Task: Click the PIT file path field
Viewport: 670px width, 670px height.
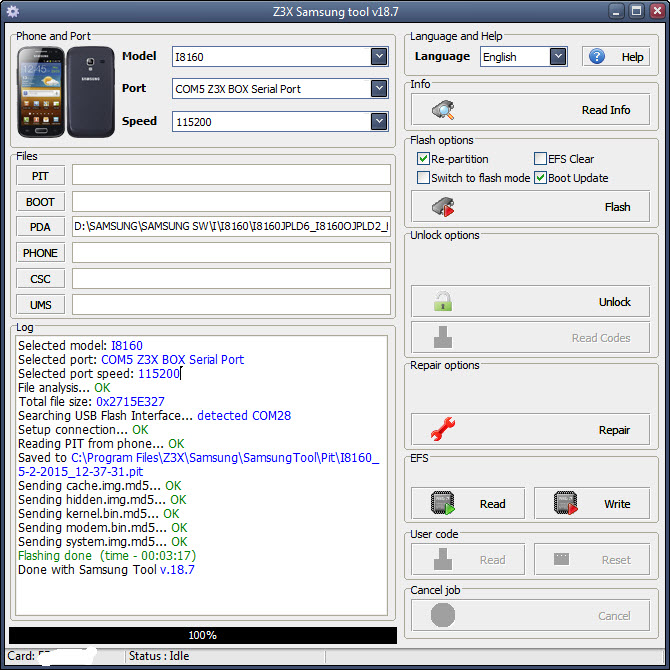Action: [x=231, y=175]
